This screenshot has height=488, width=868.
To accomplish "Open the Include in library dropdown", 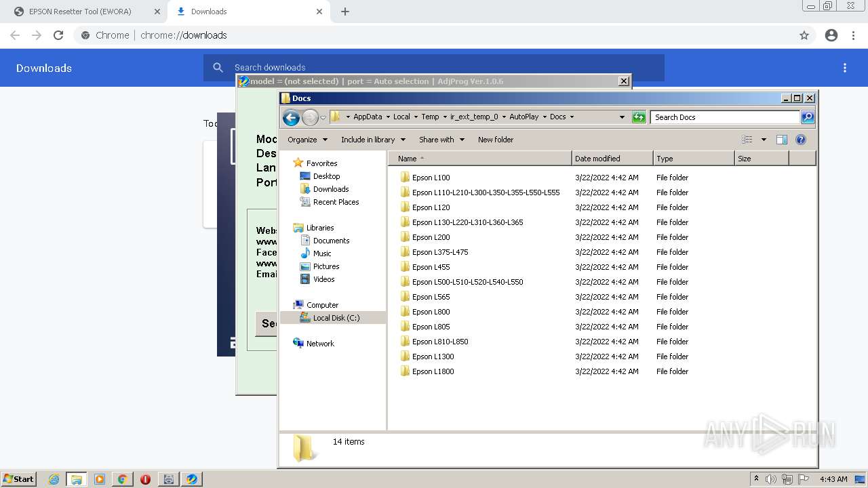I will pyautogui.click(x=373, y=140).
